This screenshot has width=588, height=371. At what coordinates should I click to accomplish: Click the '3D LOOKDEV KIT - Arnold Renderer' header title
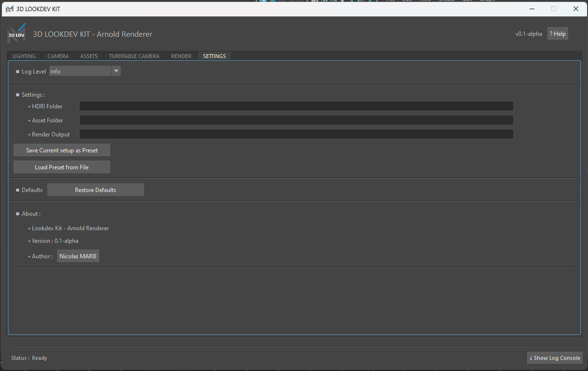pyautogui.click(x=92, y=34)
